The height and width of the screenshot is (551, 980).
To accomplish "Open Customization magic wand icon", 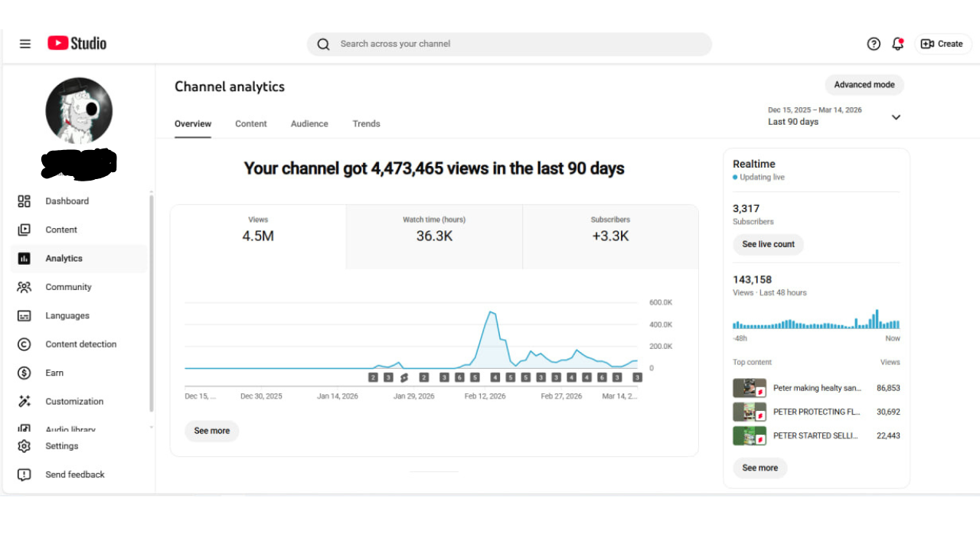I will [x=24, y=401].
